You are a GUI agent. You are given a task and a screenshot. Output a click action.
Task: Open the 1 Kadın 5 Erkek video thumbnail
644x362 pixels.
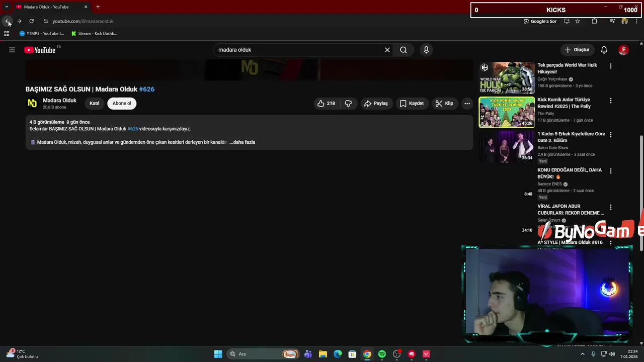(507, 146)
